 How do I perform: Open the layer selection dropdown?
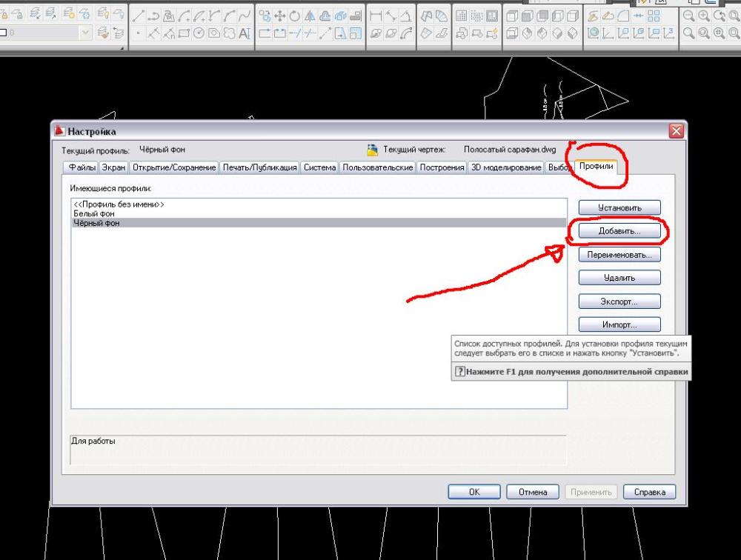pos(85,33)
